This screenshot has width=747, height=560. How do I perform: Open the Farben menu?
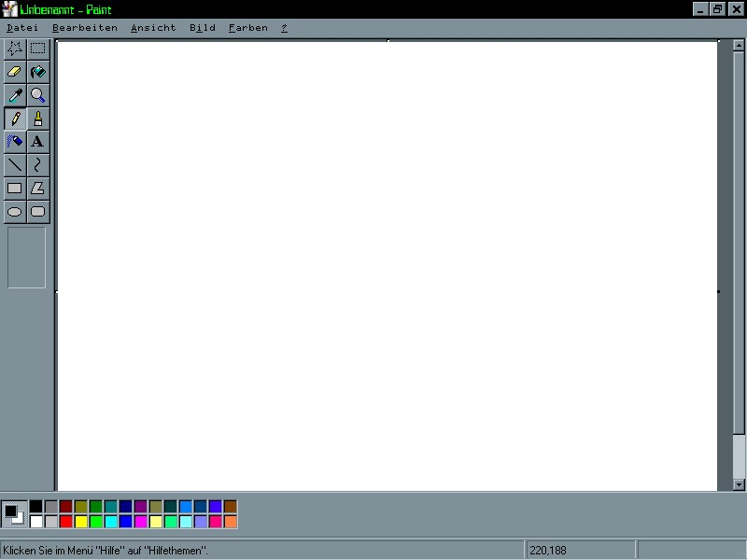pyautogui.click(x=248, y=28)
